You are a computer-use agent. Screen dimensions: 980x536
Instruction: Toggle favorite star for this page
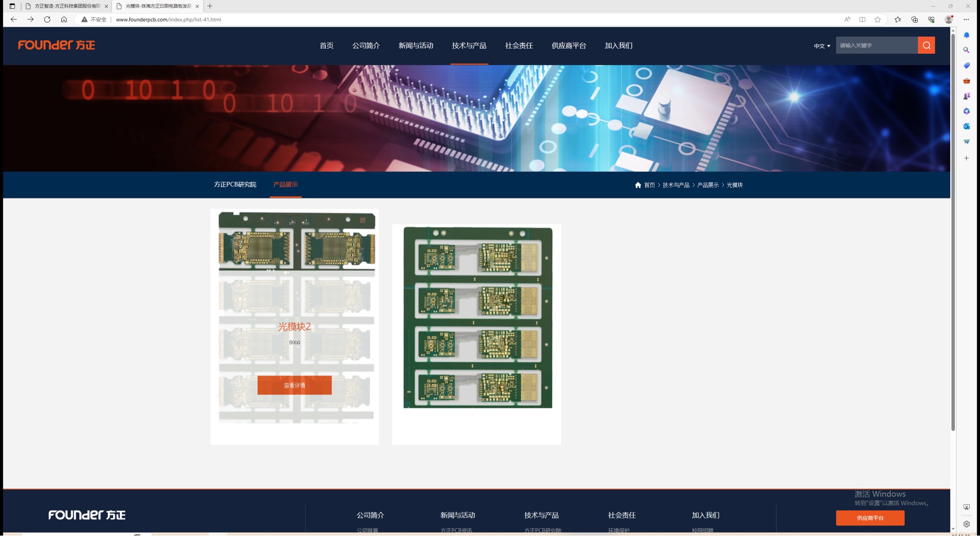click(878, 19)
